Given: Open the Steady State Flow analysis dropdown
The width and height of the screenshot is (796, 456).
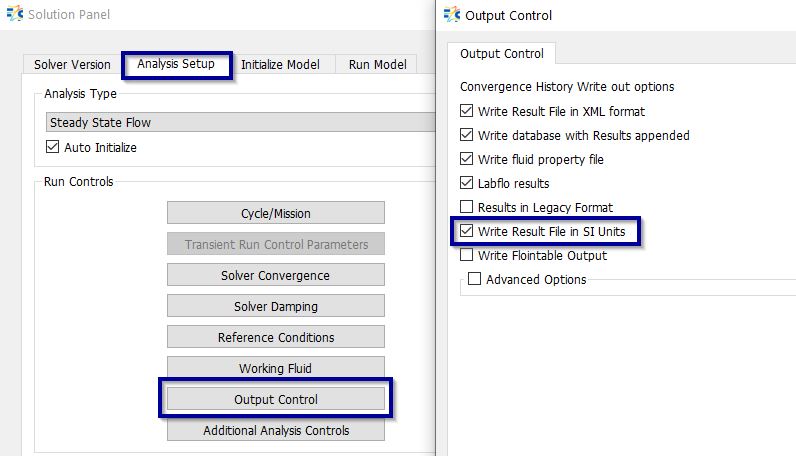Looking at the screenshot, I should click(240, 123).
